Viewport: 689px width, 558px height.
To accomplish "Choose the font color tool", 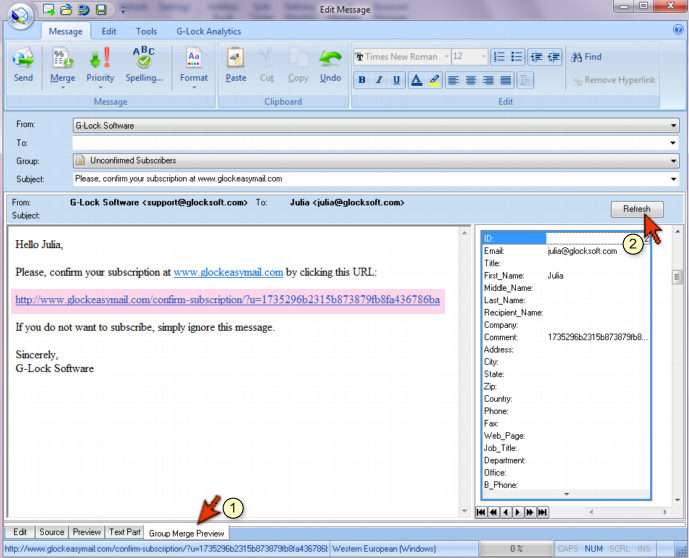I will (x=416, y=80).
